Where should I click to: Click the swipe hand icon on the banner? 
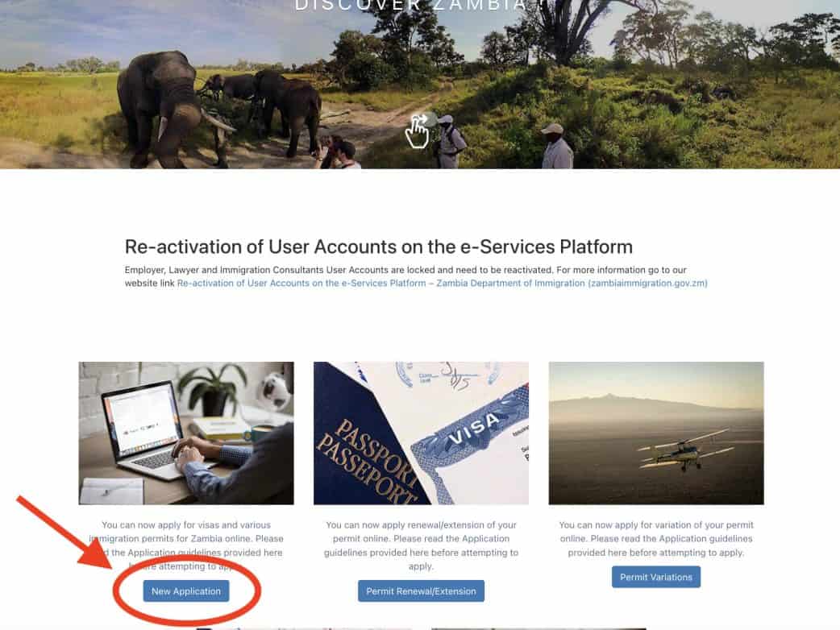click(418, 130)
